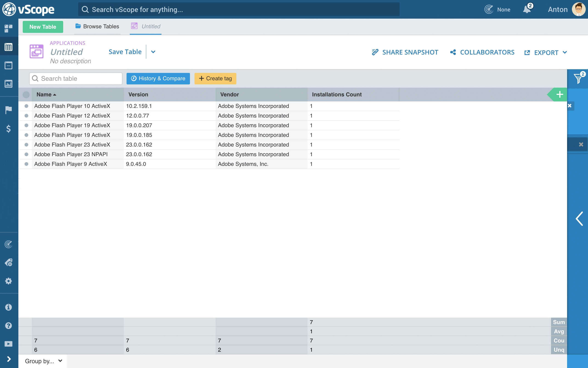This screenshot has width=588, height=368.
Task: Select row Adobe Flash Player 10 ActiveX
Action: pos(26,106)
